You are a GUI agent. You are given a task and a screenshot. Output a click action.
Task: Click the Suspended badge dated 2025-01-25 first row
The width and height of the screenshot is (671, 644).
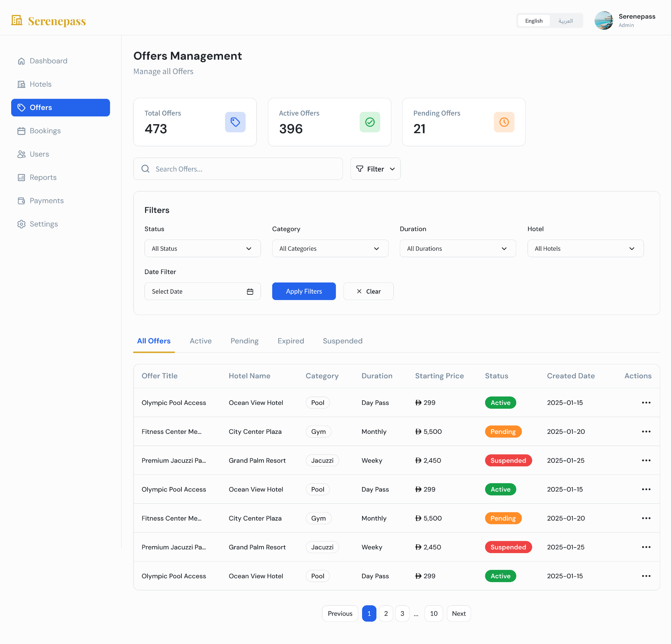pyautogui.click(x=508, y=460)
